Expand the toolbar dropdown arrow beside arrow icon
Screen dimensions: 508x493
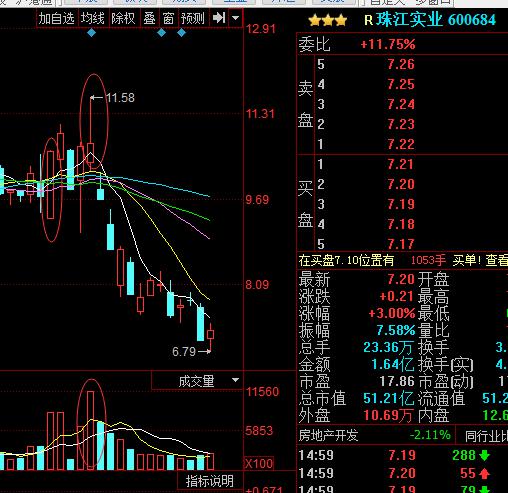pos(235,18)
